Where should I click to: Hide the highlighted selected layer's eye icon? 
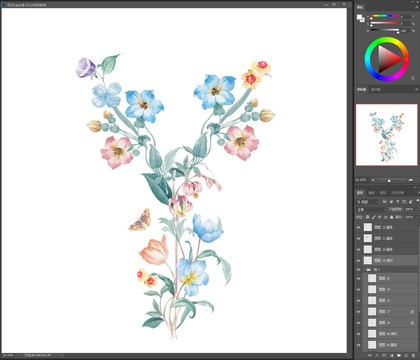[x=358, y=260]
